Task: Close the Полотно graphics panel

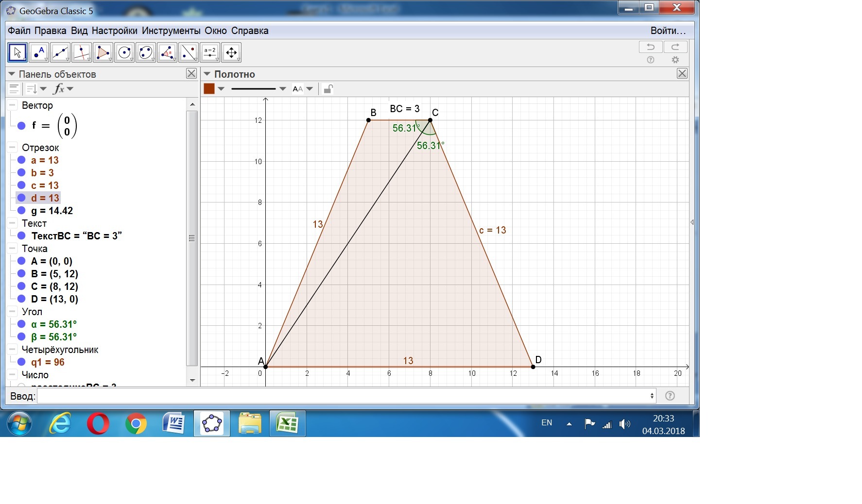Action: point(682,73)
